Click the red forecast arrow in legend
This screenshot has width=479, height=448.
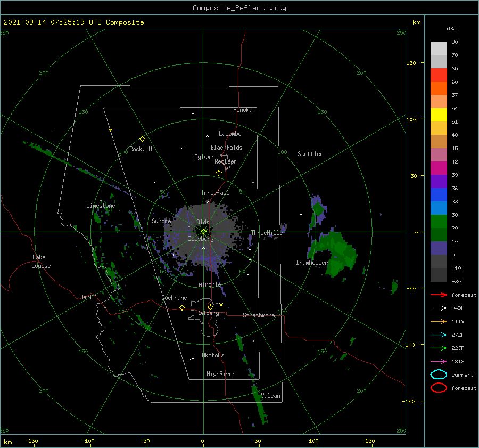[x=439, y=295]
